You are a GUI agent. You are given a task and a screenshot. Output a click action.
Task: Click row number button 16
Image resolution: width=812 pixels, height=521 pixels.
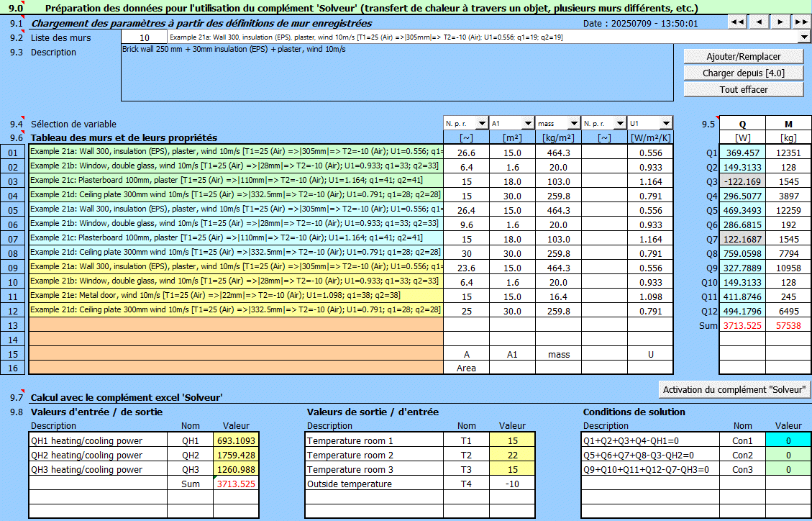pyautogui.click(x=14, y=368)
